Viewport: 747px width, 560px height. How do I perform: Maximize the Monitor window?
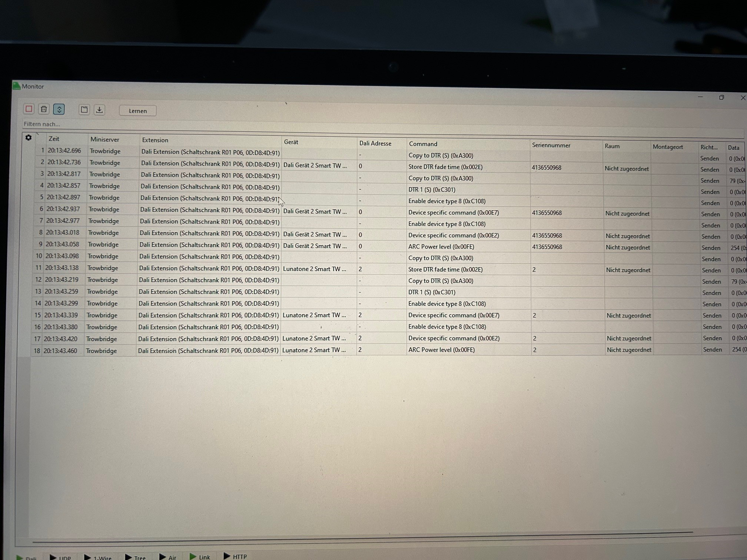click(x=721, y=97)
